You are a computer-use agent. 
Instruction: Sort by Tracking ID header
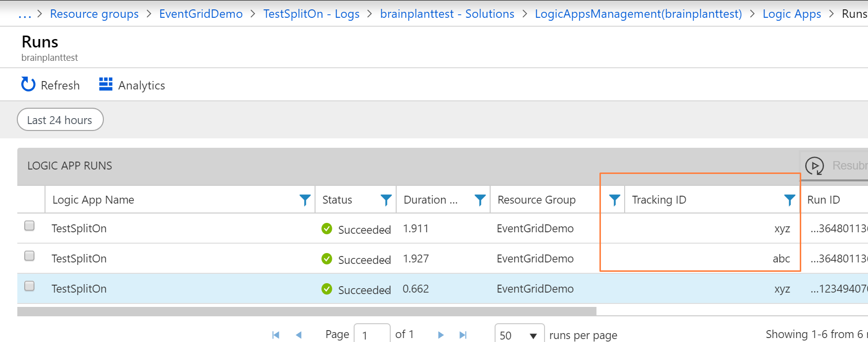point(659,200)
